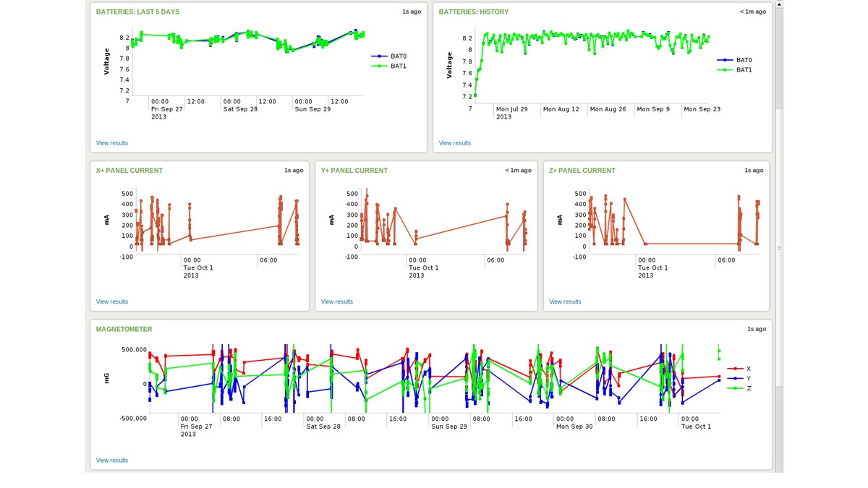Screen dimensions: 868x488
Task: Click the vertical scrollbar thumb grip
Action: pos(779,247)
